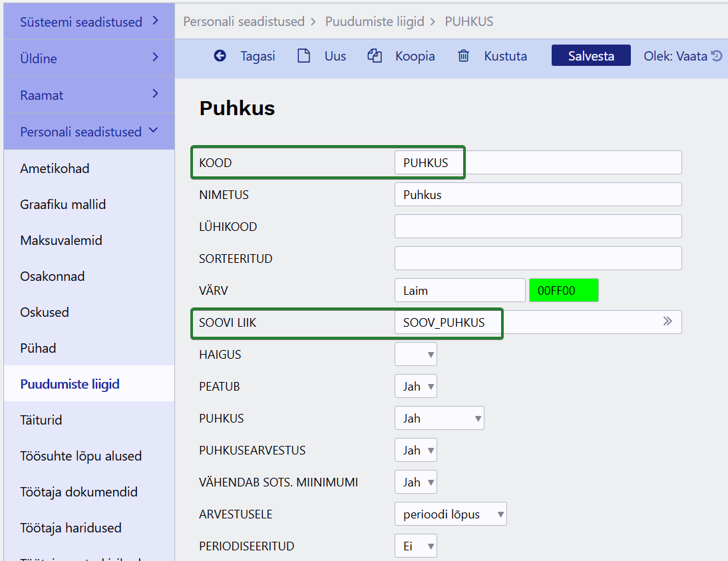The image size is (728, 561).
Task: Click the Lühikood input field
Action: pyautogui.click(x=538, y=226)
